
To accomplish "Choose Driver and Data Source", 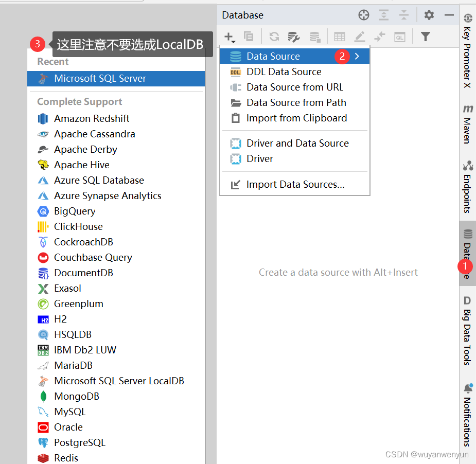I will [x=294, y=143].
